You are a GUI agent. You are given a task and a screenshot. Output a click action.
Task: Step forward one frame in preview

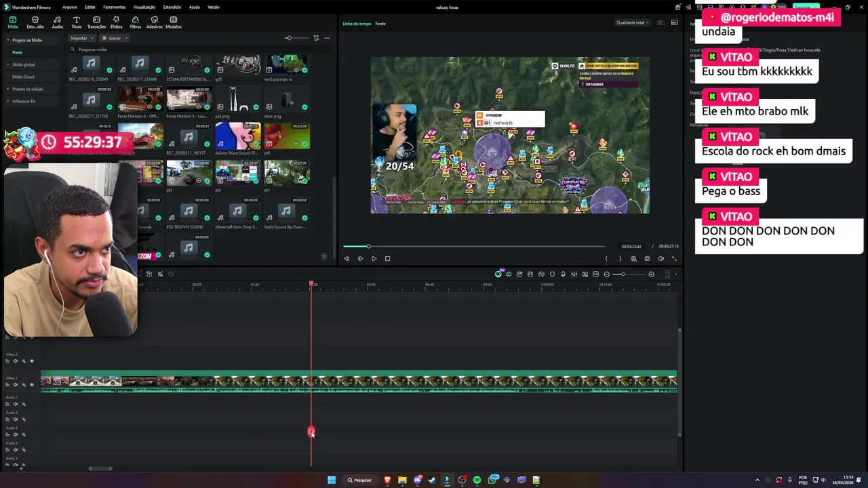(x=360, y=258)
